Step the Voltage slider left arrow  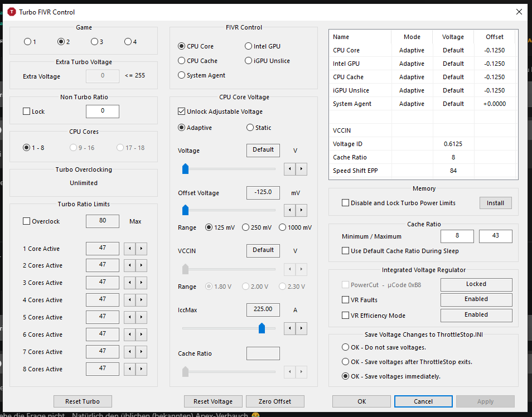pos(290,169)
